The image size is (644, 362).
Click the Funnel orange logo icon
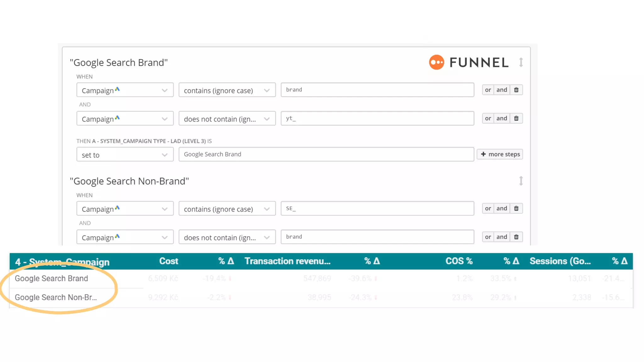pyautogui.click(x=436, y=62)
